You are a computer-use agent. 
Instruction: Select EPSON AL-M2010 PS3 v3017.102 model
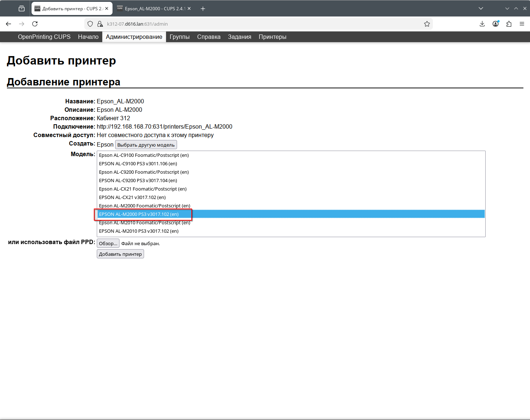click(x=139, y=231)
